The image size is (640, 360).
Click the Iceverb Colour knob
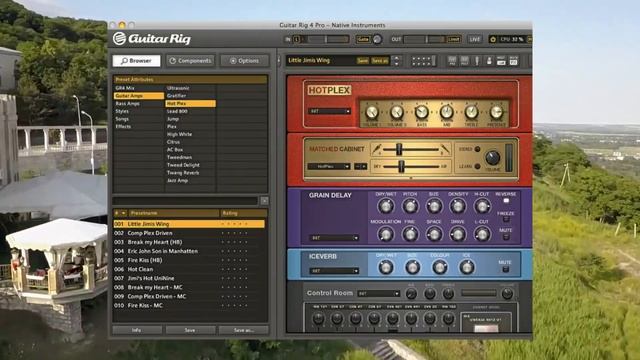point(440,267)
